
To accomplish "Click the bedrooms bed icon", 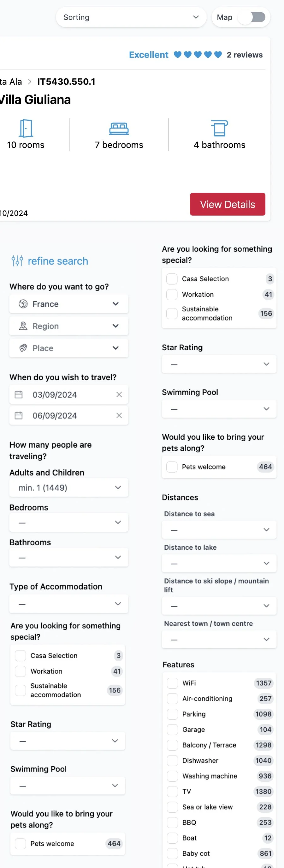I will point(119,128).
